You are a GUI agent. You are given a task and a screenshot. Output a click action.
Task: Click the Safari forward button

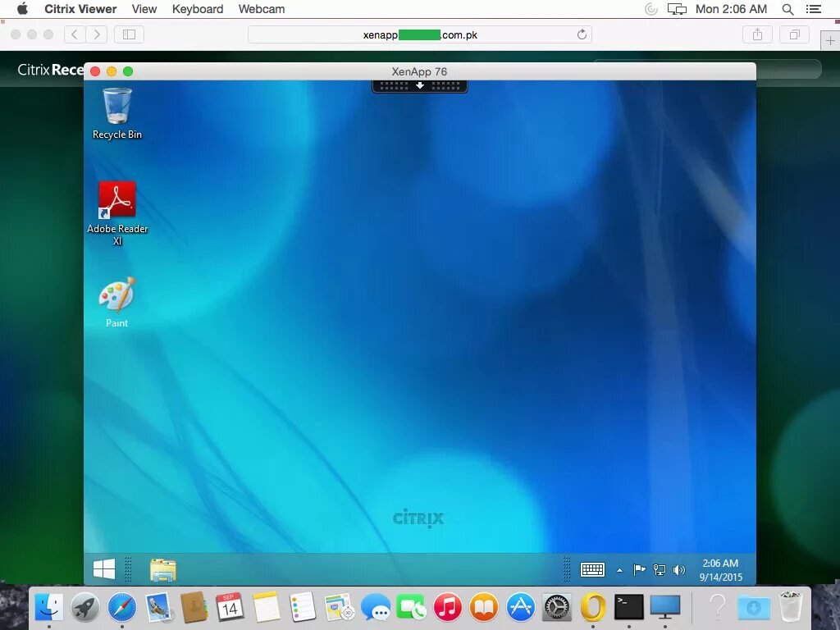pyautogui.click(x=97, y=34)
